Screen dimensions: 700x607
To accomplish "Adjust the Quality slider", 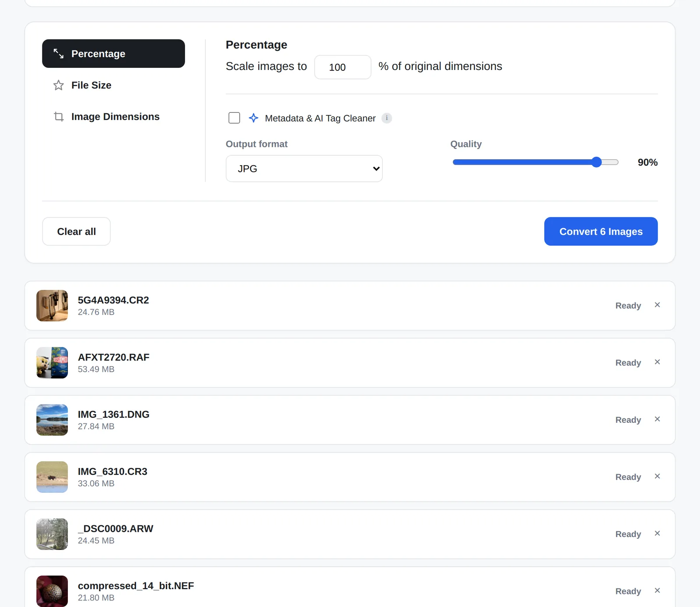I will (535, 162).
